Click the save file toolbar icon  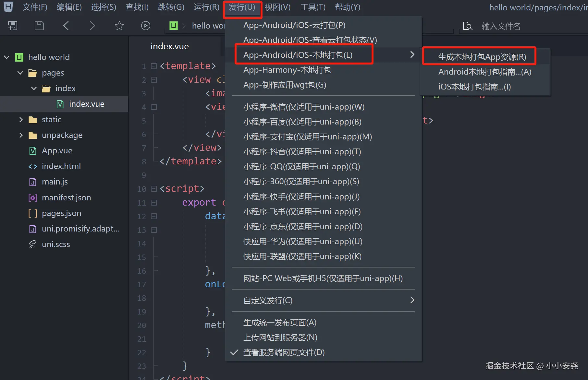[39, 26]
